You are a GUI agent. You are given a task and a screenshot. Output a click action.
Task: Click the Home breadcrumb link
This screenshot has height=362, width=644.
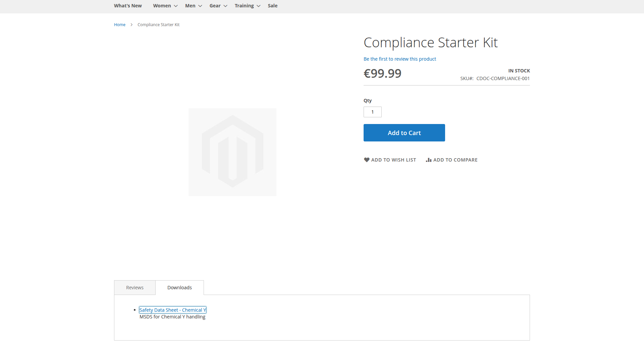click(x=120, y=25)
